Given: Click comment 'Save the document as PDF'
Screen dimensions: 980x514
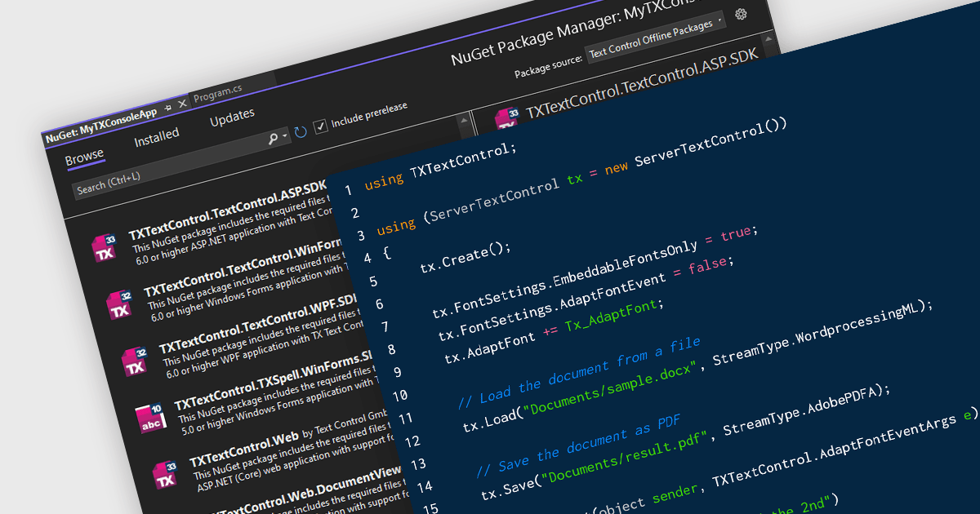Looking at the screenshot, I should tap(578, 445).
